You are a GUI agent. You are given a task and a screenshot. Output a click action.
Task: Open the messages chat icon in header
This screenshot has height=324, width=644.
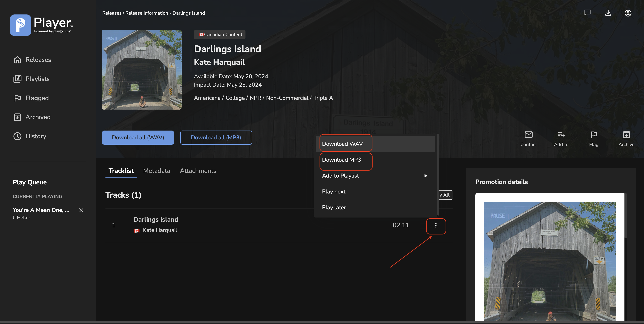pos(587,12)
